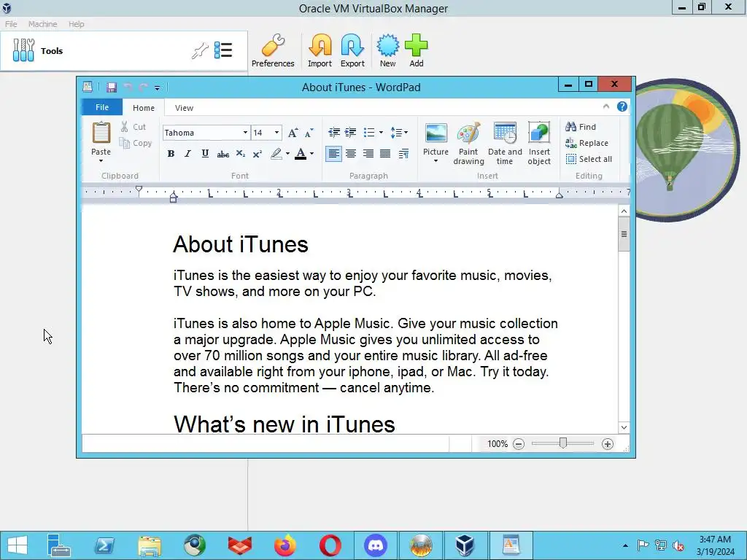Copy the selected text

pyautogui.click(x=135, y=143)
